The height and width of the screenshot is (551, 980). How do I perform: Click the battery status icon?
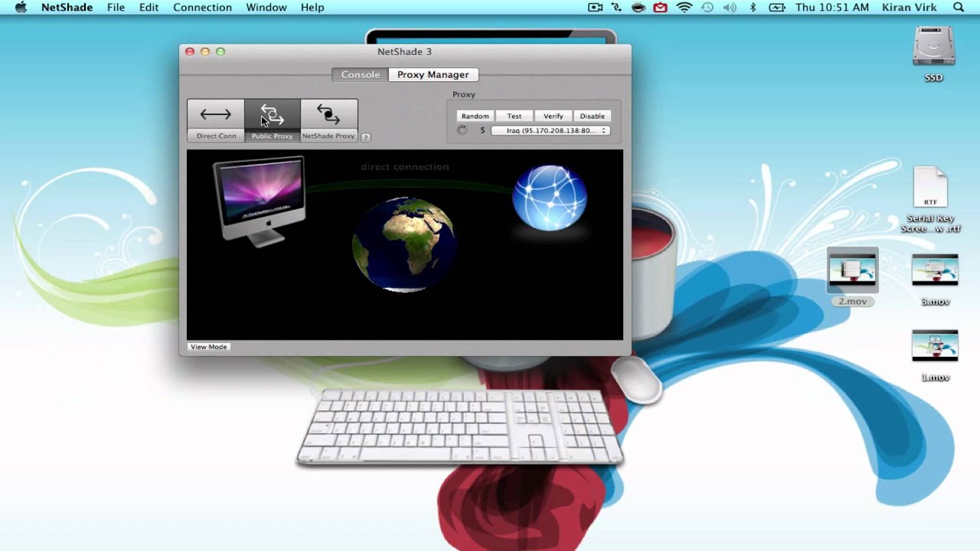tap(777, 8)
